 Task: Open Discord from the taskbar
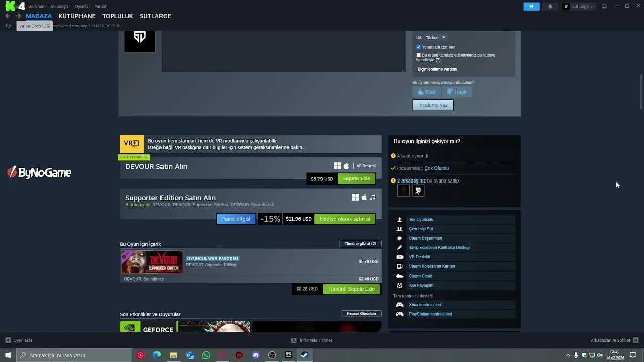point(256,355)
